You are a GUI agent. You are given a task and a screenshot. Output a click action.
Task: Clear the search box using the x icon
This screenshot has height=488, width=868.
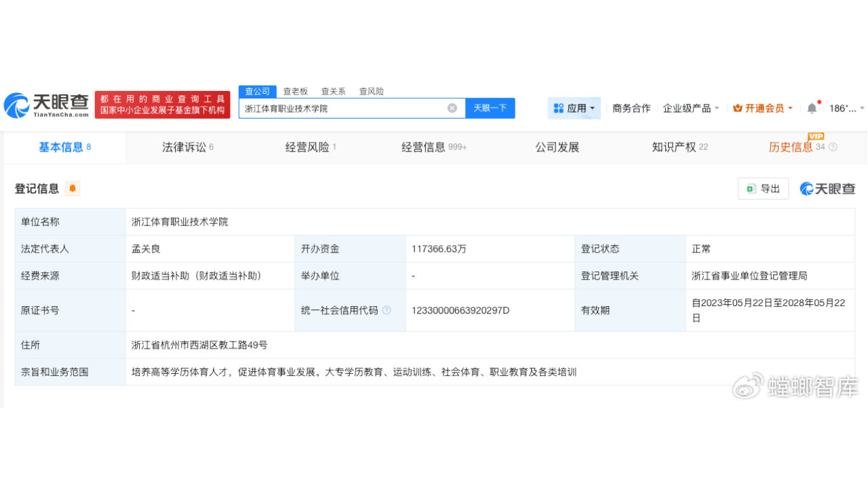452,108
